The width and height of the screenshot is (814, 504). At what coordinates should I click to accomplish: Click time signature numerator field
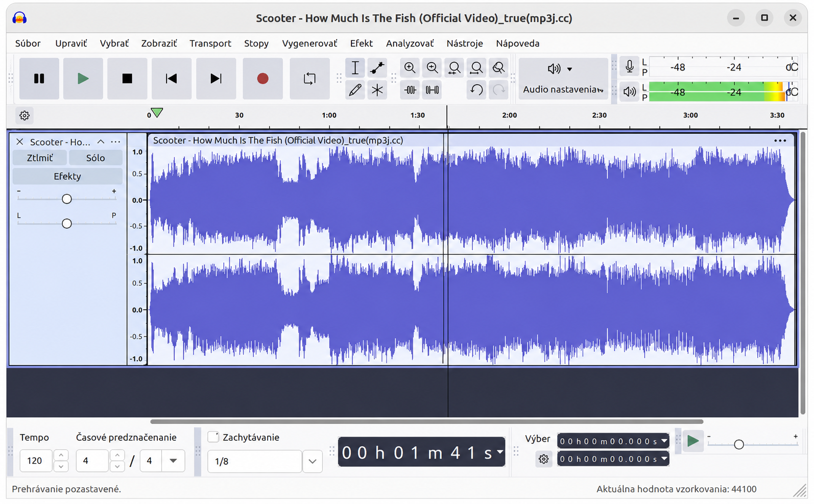(92, 461)
